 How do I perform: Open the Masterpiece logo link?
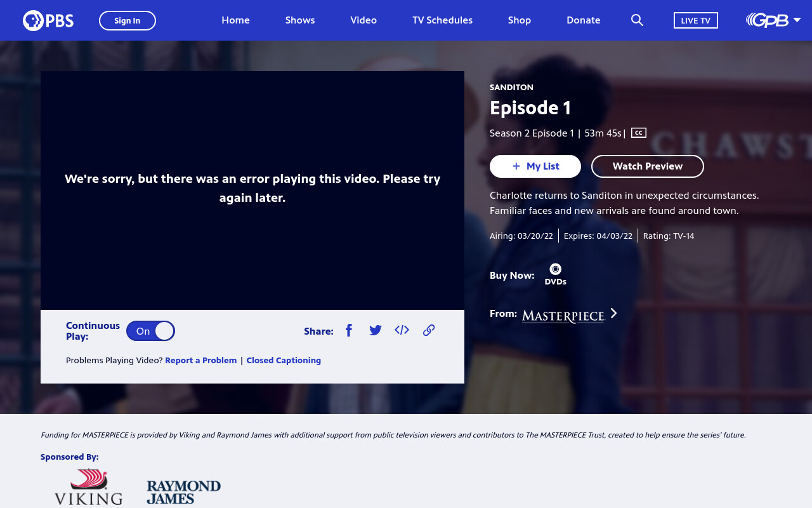[x=563, y=316]
